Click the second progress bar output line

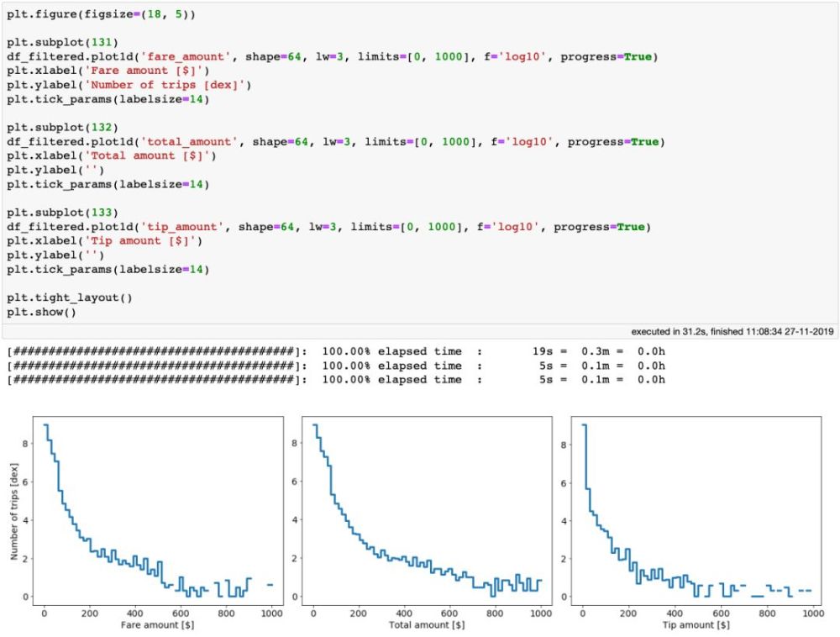coord(336,366)
